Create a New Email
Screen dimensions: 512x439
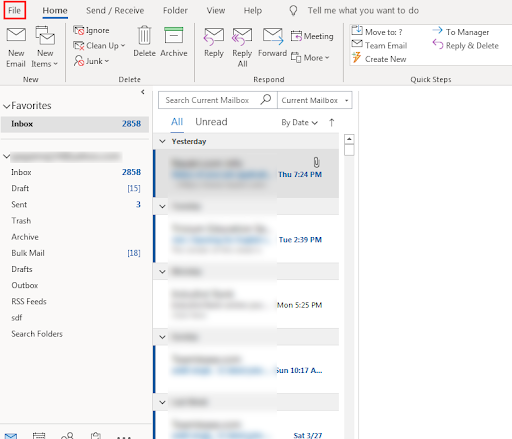pos(16,47)
